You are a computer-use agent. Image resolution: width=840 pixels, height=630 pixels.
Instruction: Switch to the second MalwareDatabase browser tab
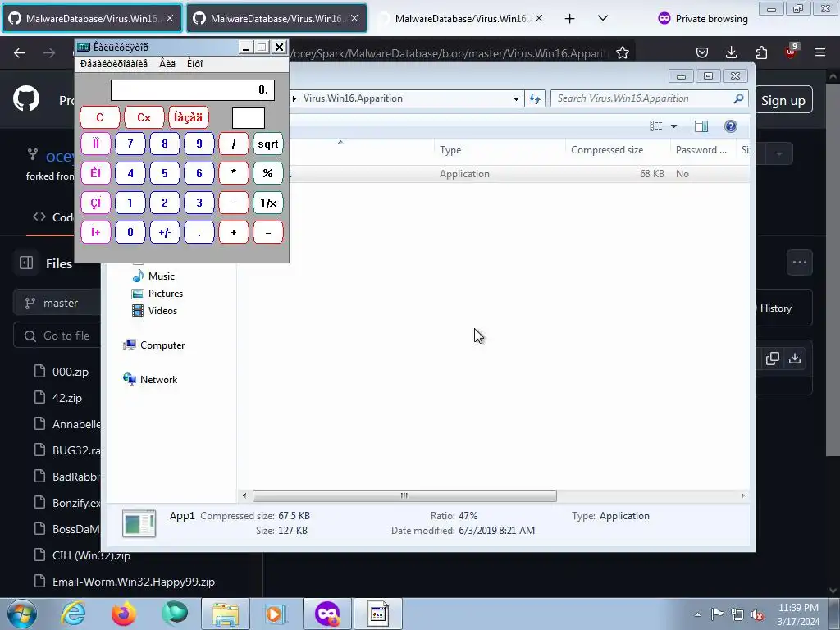click(276, 18)
